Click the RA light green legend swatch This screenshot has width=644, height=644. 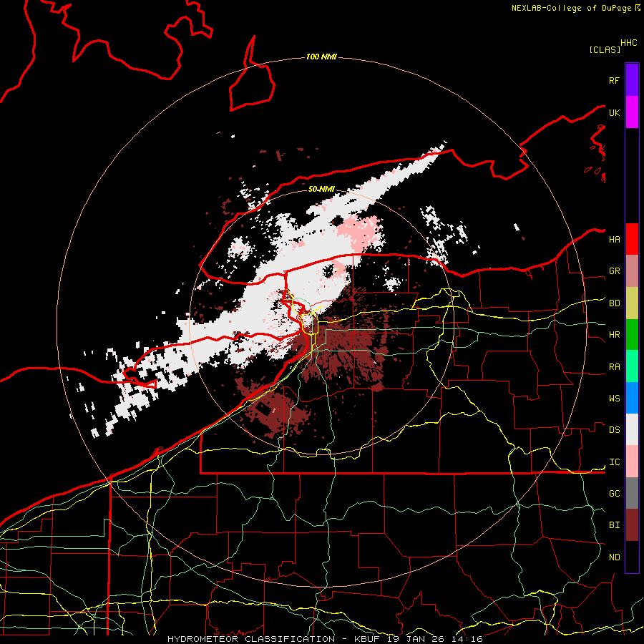click(632, 366)
